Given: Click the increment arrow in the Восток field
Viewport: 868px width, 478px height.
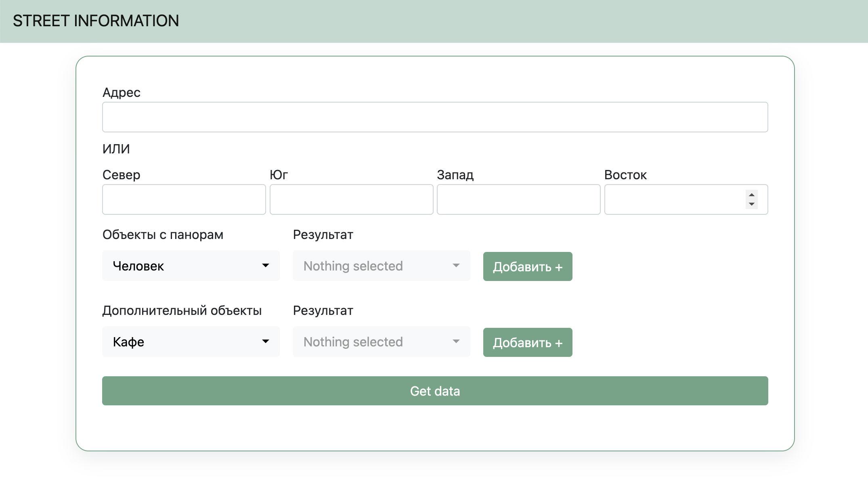Looking at the screenshot, I should pos(751,195).
